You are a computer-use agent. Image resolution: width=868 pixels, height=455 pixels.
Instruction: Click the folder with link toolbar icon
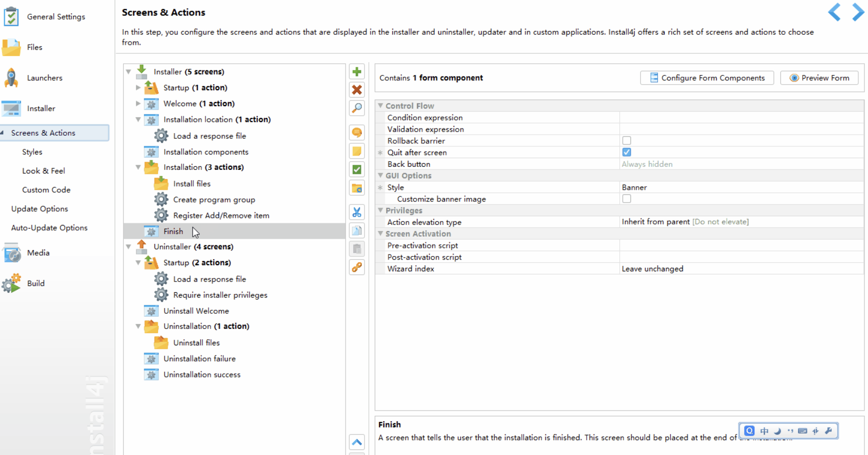(357, 188)
